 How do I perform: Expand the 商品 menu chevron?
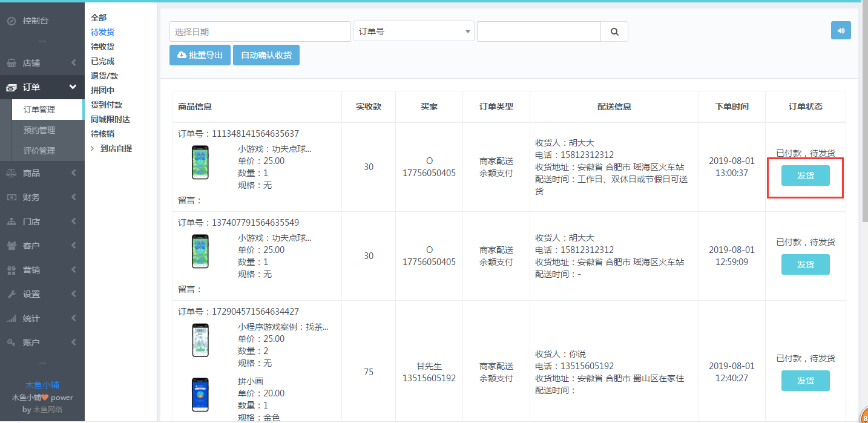[x=73, y=173]
